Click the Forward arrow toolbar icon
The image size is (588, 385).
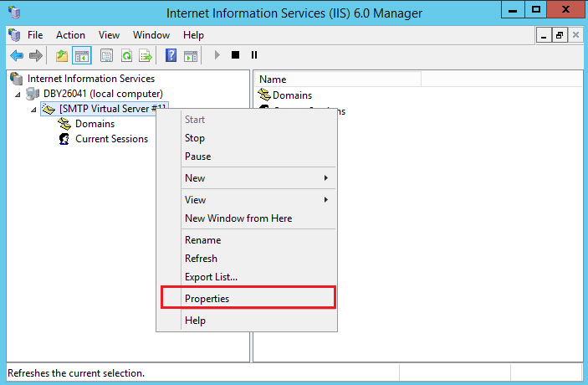tap(36, 55)
